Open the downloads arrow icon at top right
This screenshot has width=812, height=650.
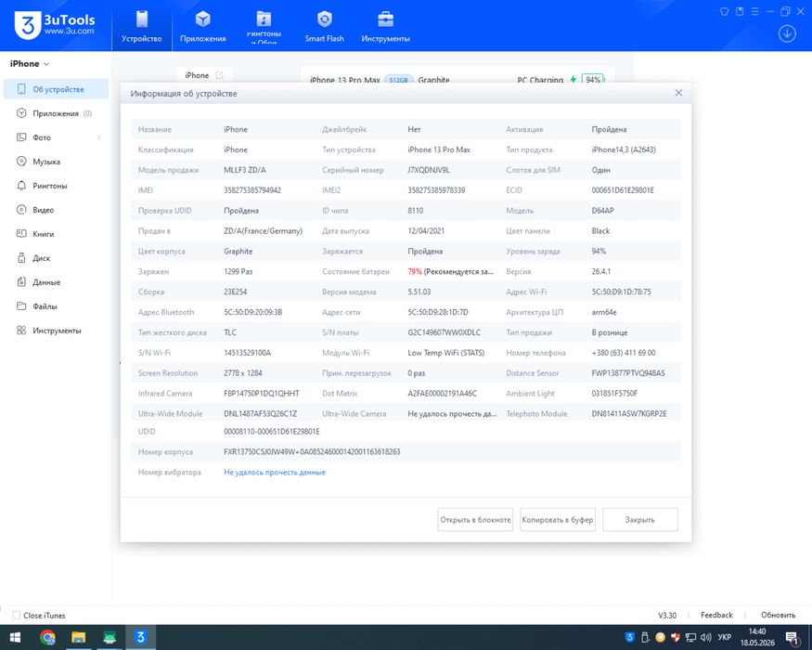(787, 33)
